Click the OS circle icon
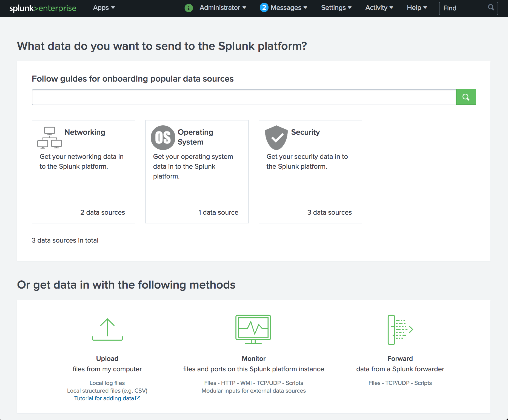 click(x=163, y=137)
